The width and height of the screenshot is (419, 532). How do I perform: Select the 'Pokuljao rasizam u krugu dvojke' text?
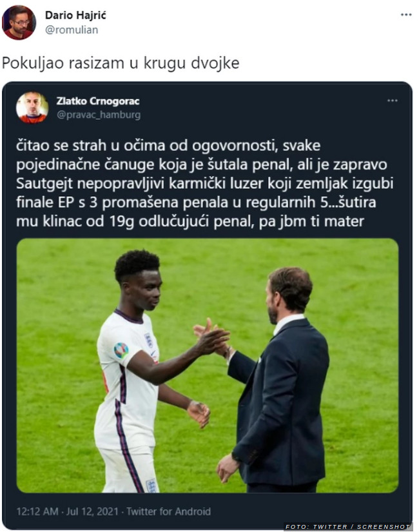[x=121, y=63]
